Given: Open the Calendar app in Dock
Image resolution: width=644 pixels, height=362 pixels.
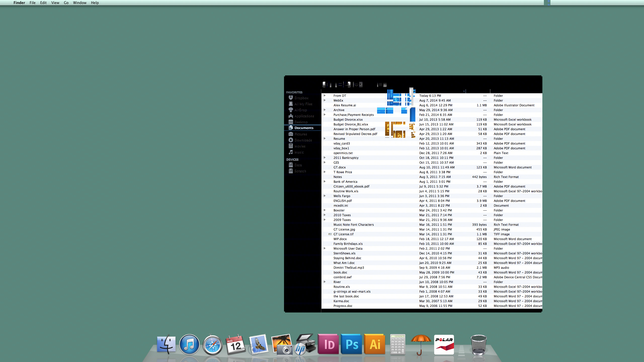Looking at the screenshot, I should [x=235, y=344].
